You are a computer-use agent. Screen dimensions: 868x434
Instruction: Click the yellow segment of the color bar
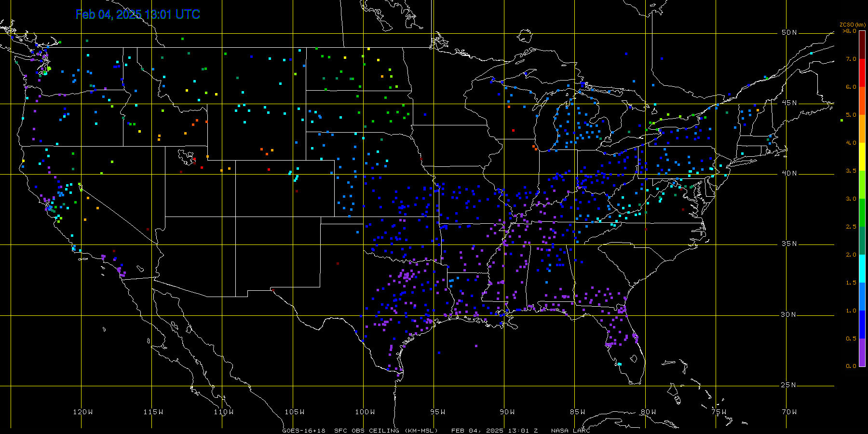862,157
